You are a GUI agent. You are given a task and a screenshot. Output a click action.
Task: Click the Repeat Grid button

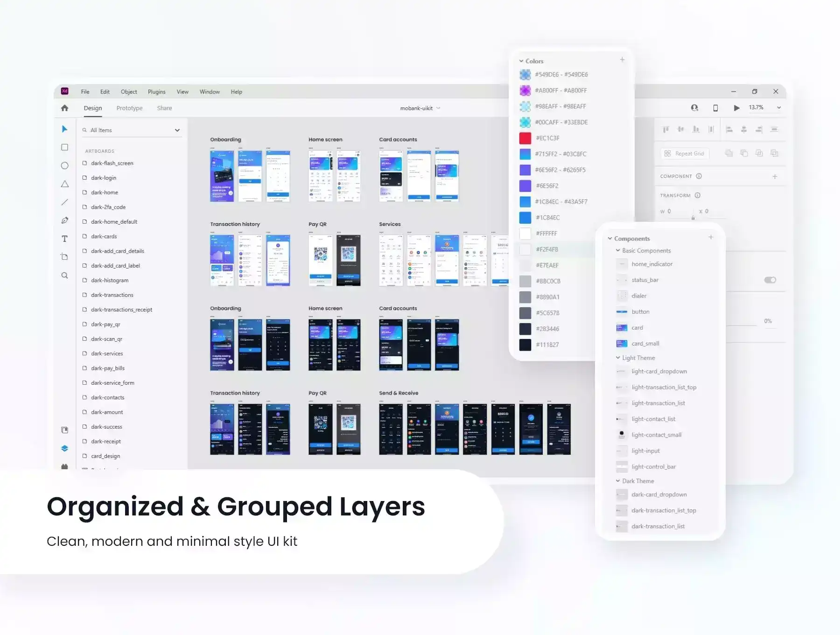coord(685,154)
